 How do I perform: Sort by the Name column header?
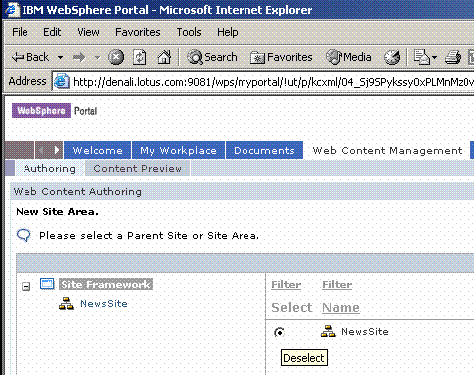click(341, 307)
